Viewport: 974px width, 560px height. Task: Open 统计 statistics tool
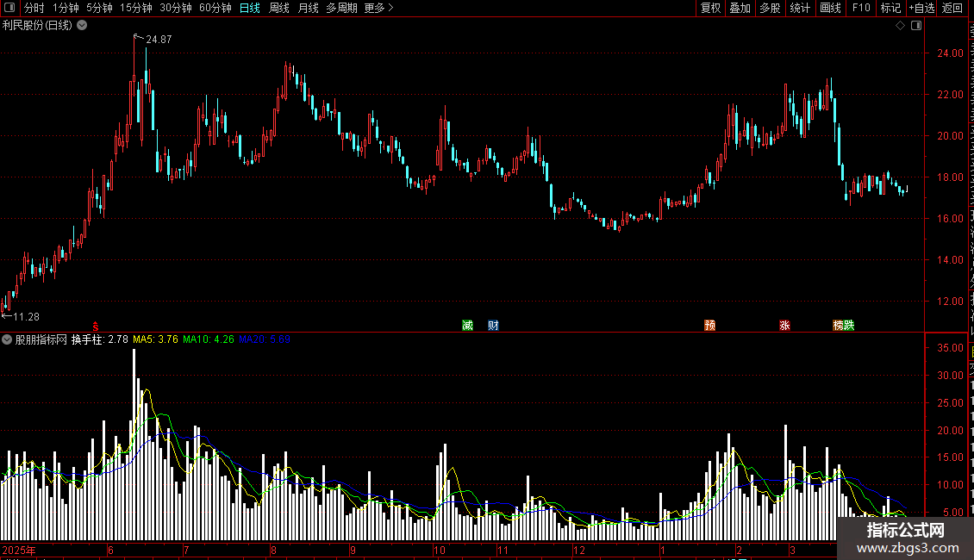799,8
